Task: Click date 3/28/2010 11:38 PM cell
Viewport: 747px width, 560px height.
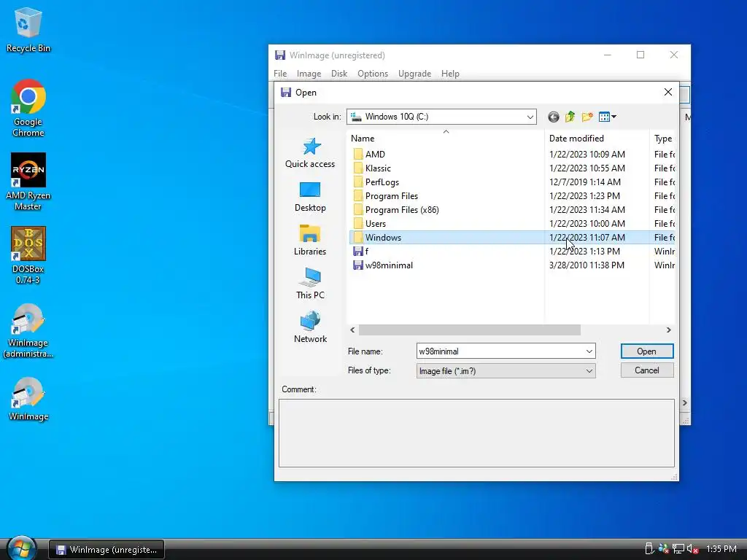Action: (587, 265)
